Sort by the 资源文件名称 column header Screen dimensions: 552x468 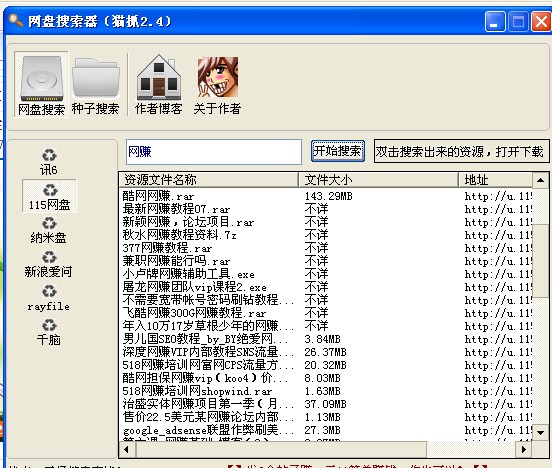point(209,180)
